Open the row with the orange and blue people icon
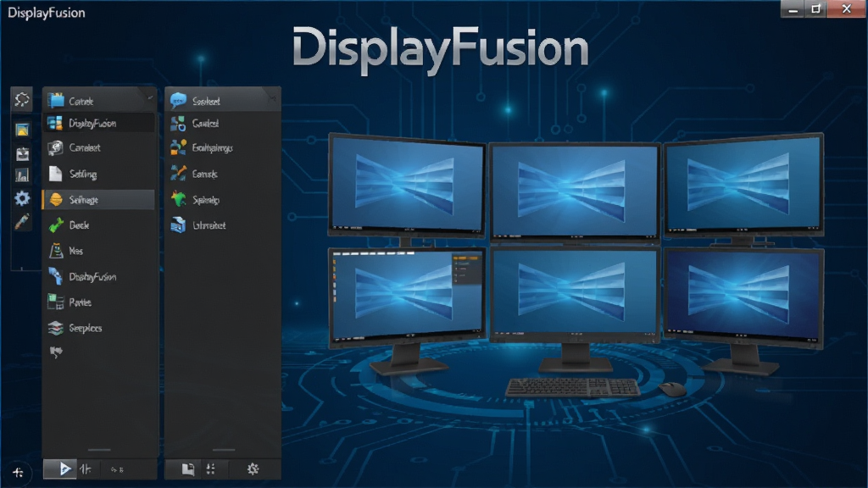The height and width of the screenshot is (488, 868). pos(223,147)
